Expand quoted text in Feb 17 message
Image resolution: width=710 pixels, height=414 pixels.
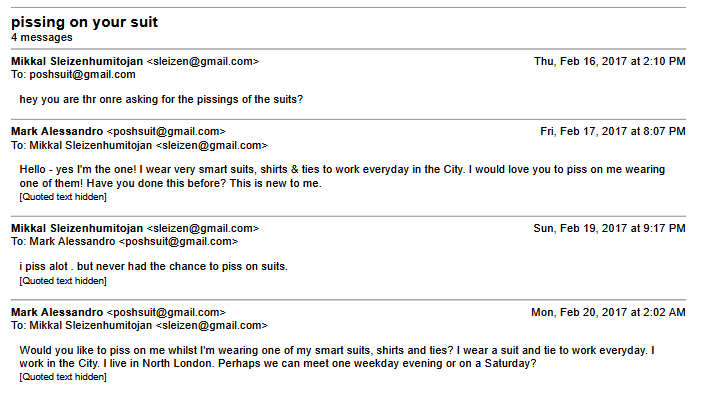click(x=63, y=197)
